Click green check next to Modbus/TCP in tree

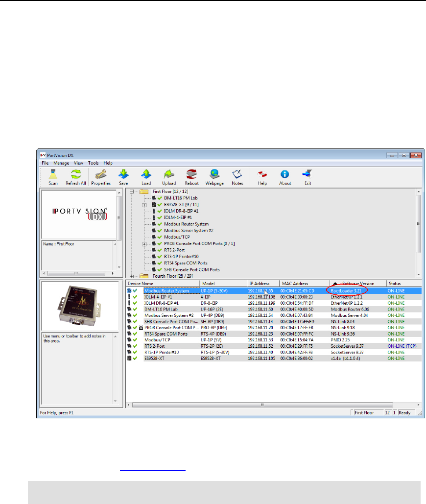click(x=160, y=237)
